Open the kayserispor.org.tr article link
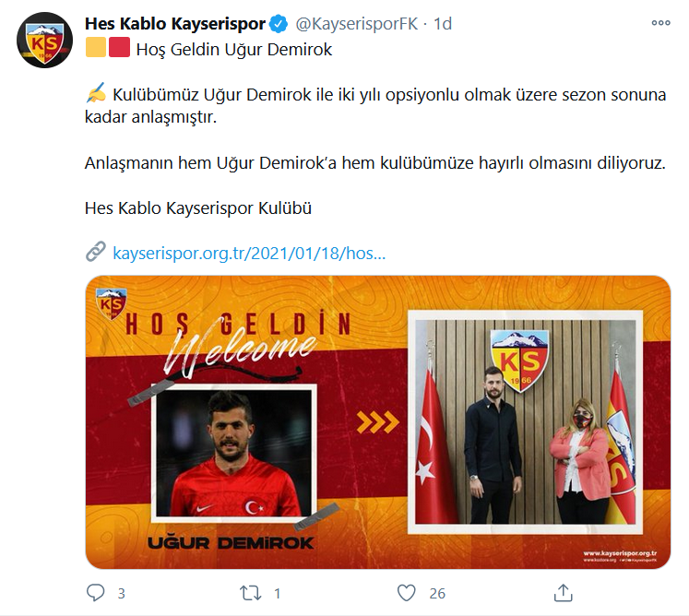Viewport: 689px width, 616px height. pos(249,253)
